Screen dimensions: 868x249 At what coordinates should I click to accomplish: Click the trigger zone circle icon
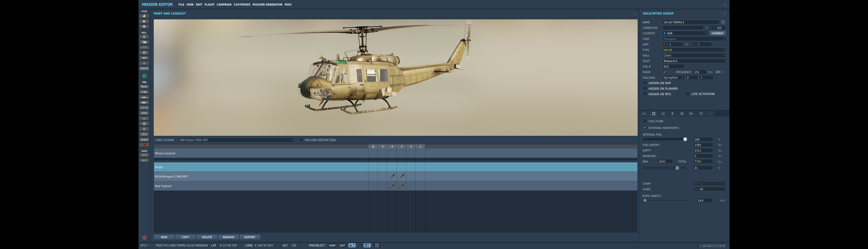click(x=144, y=124)
